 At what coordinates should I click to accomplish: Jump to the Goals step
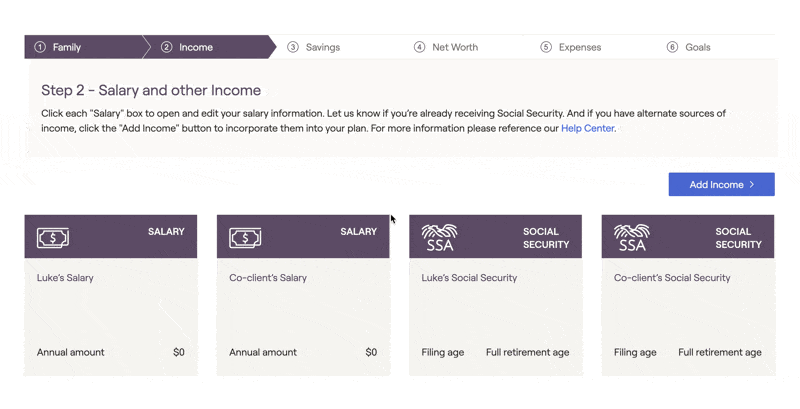click(697, 47)
